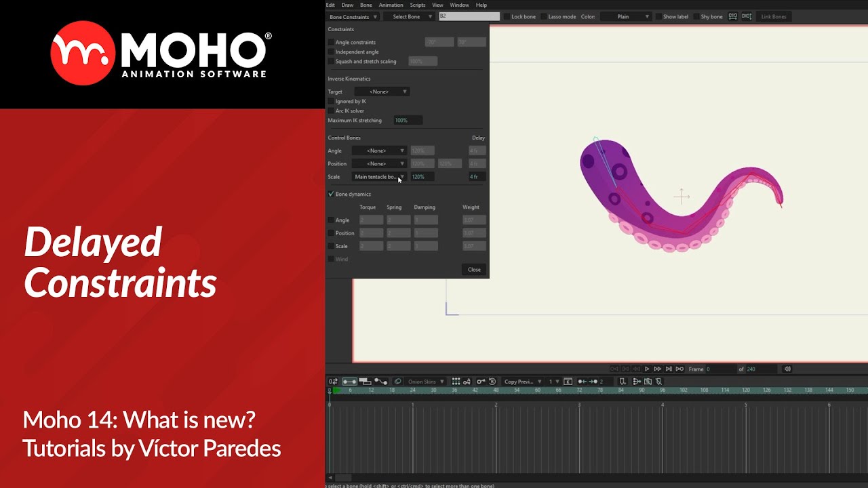Viewport: 868px width, 488px height.
Task: Click the bone name field B2
Action: click(469, 16)
